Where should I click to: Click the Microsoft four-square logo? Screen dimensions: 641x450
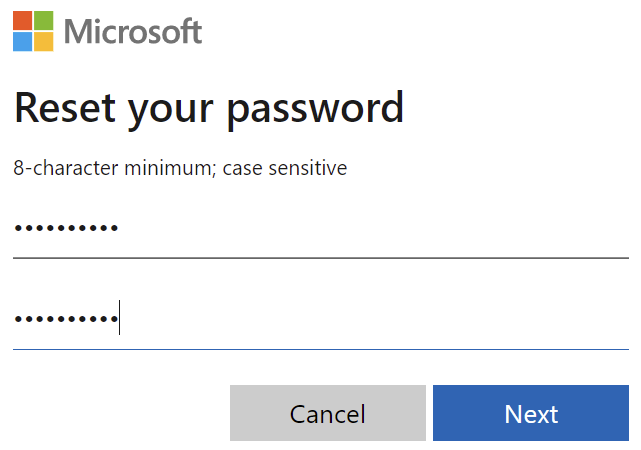[33, 31]
